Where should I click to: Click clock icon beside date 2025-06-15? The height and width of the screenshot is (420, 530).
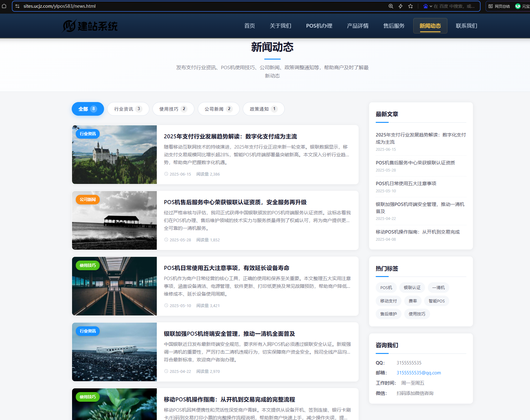click(166, 174)
